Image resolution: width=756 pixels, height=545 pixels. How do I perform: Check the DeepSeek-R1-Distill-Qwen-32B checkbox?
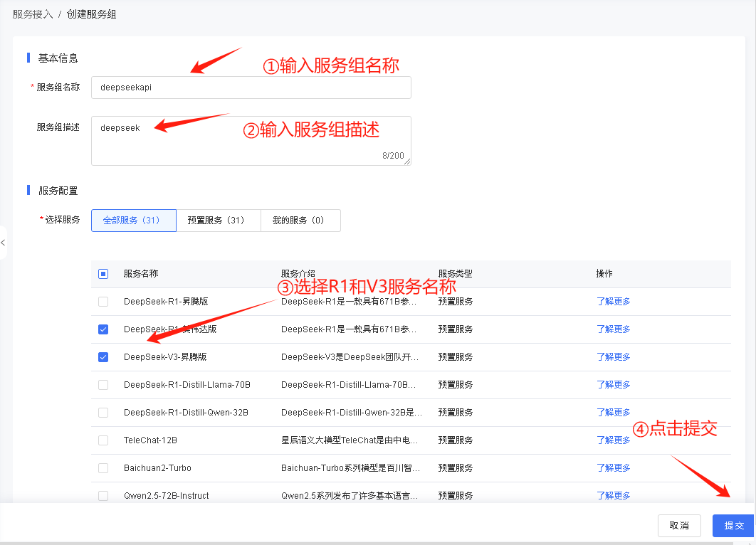[x=103, y=413]
